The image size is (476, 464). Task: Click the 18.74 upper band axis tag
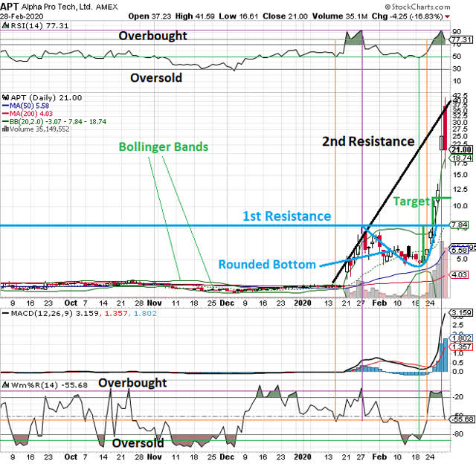click(461, 158)
